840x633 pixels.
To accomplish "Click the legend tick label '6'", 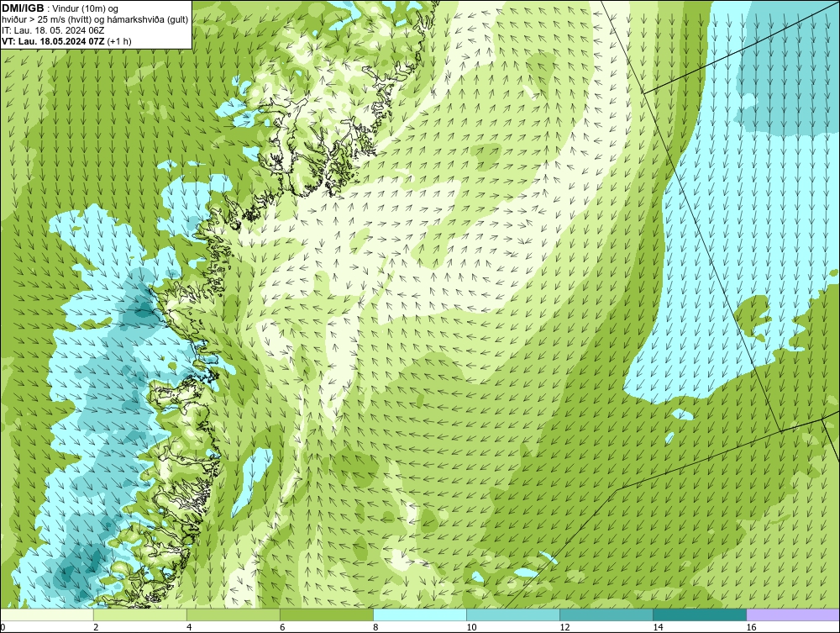I will pyautogui.click(x=281, y=627).
